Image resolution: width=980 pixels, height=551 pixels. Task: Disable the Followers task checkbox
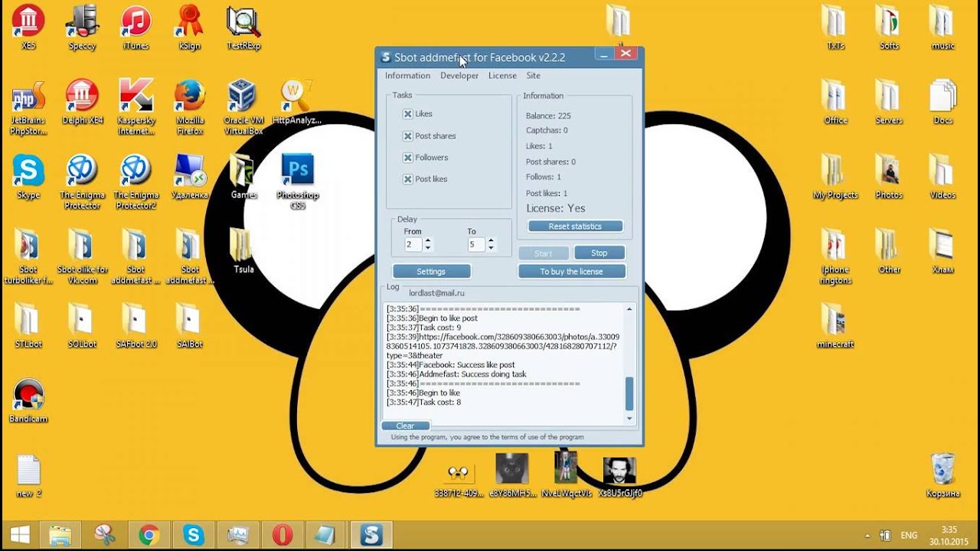(408, 158)
